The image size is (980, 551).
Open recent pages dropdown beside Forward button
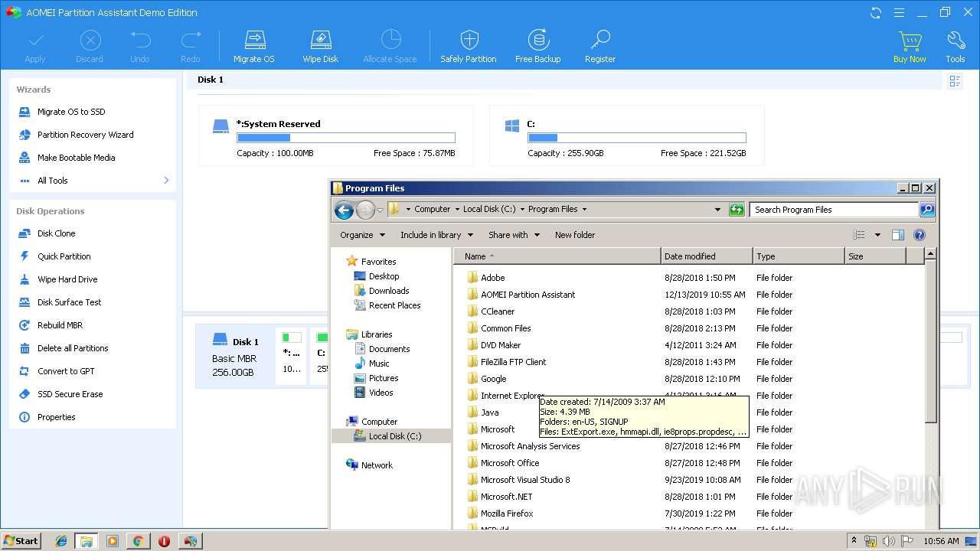pyautogui.click(x=381, y=210)
